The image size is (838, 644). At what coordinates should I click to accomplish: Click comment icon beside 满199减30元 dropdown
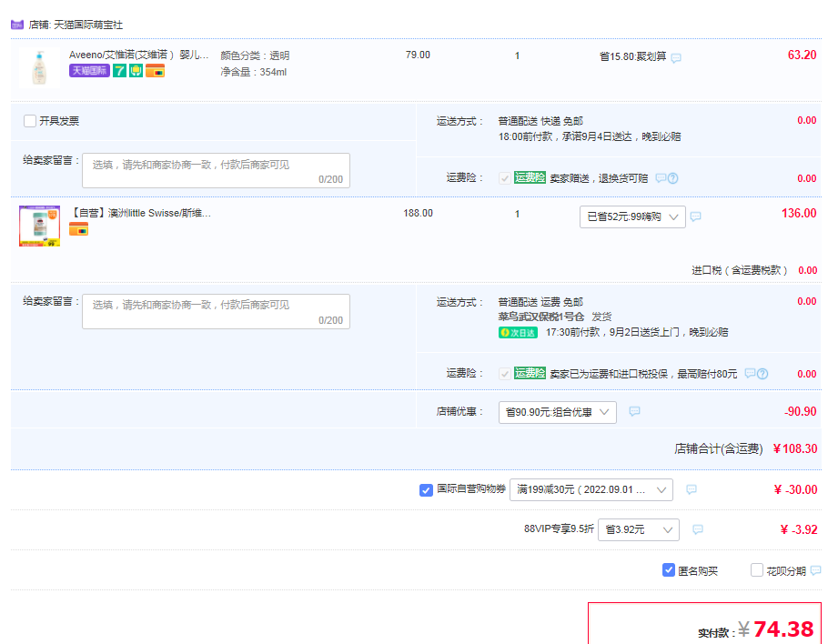pyautogui.click(x=691, y=489)
